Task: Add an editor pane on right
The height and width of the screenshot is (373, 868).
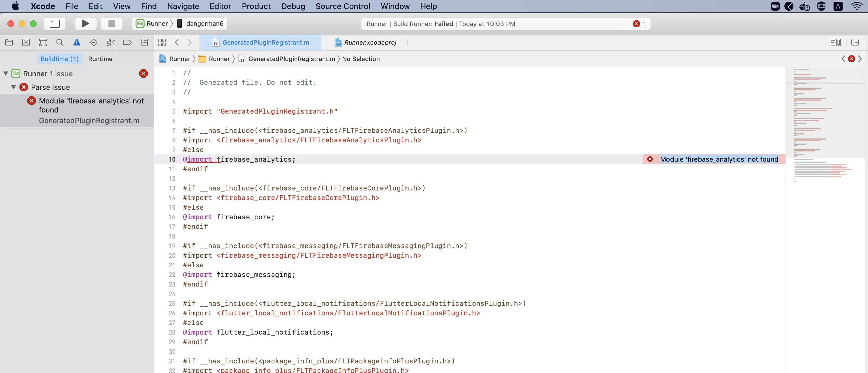Action: tap(855, 42)
